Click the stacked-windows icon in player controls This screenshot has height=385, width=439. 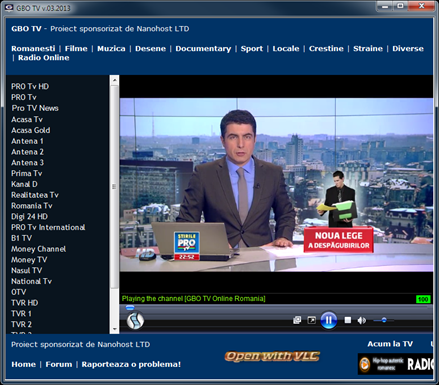(297, 320)
